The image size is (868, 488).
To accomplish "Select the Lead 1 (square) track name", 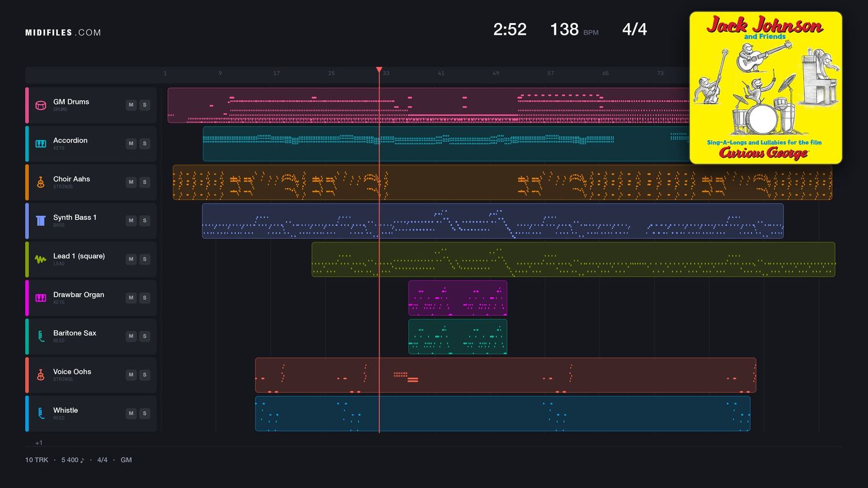I will (79, 256).
